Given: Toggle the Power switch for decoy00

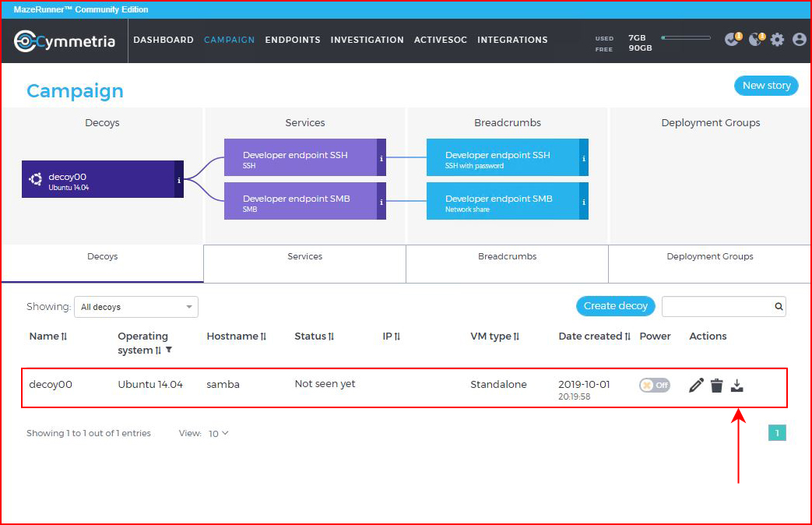Looking at the screenshot, I should [655, 385].
